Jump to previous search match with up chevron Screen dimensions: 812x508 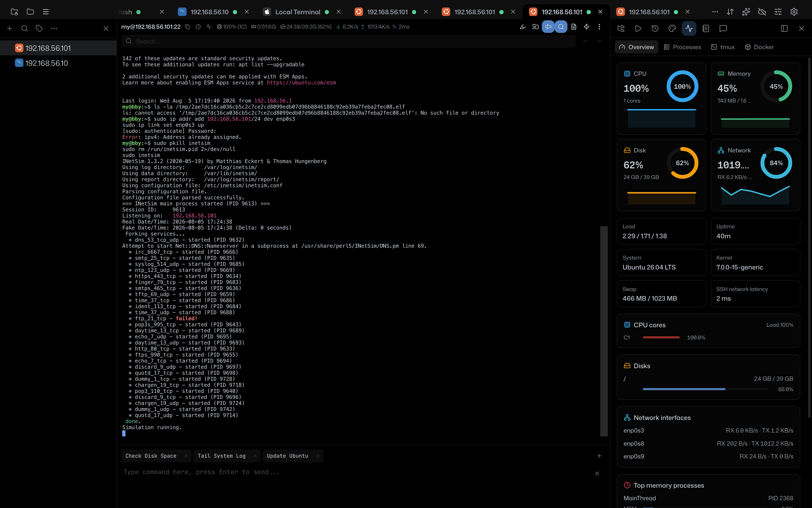click(585, 41)
